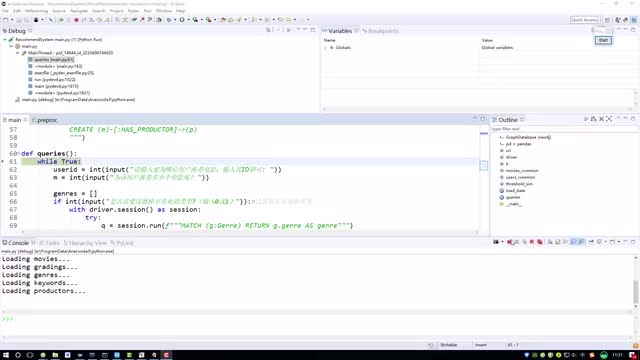This screenshot has width=640, height=360.
Task: Click the Save icon in main toolbar
Action: [19, 20]
